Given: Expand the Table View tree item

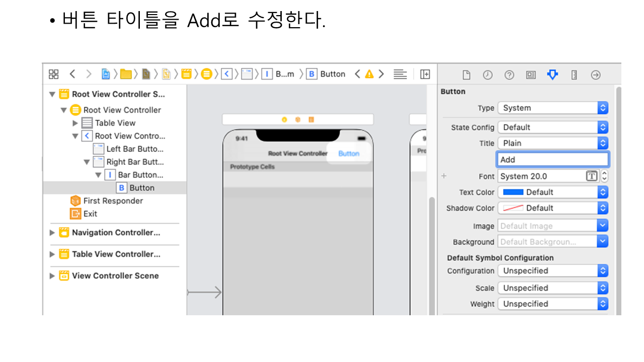Looking at the screenshot, I should (x=75, y=123).
